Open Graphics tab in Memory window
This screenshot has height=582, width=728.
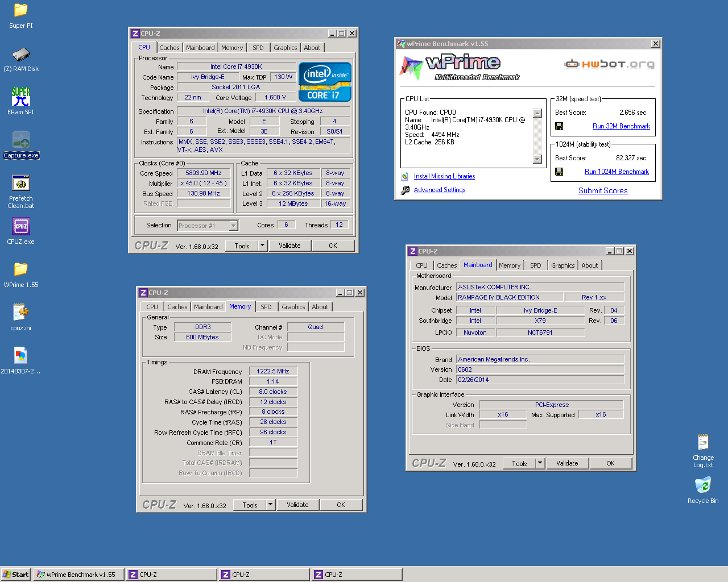click(x=293, y=307)
